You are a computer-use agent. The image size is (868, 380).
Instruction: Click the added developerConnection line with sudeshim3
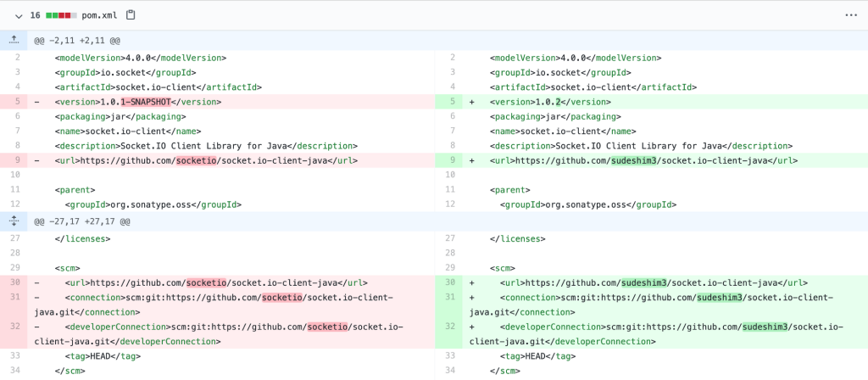[665, 334]
